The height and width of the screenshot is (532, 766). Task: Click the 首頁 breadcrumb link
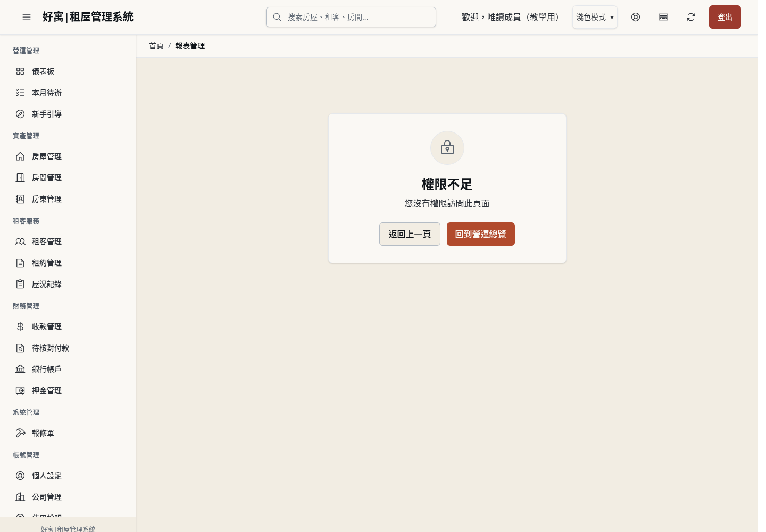click(x=156, y=46)
